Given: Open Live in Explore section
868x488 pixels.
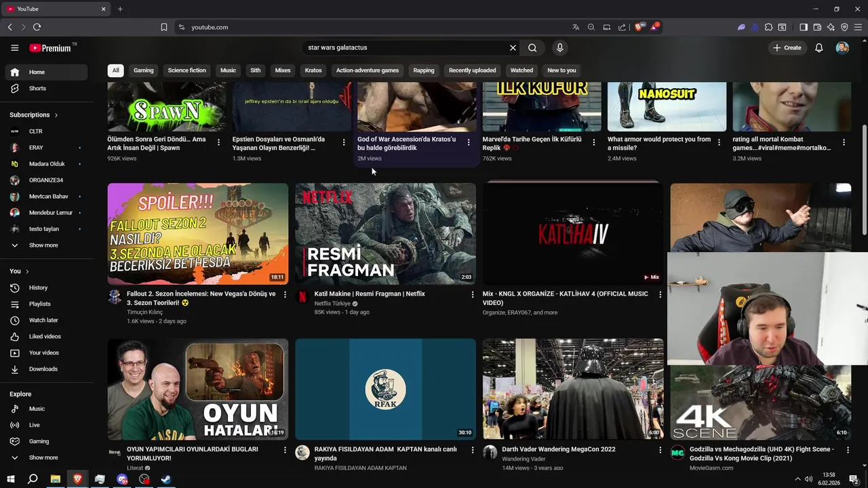Looking at the screenshot, I should tap(46, 425).
